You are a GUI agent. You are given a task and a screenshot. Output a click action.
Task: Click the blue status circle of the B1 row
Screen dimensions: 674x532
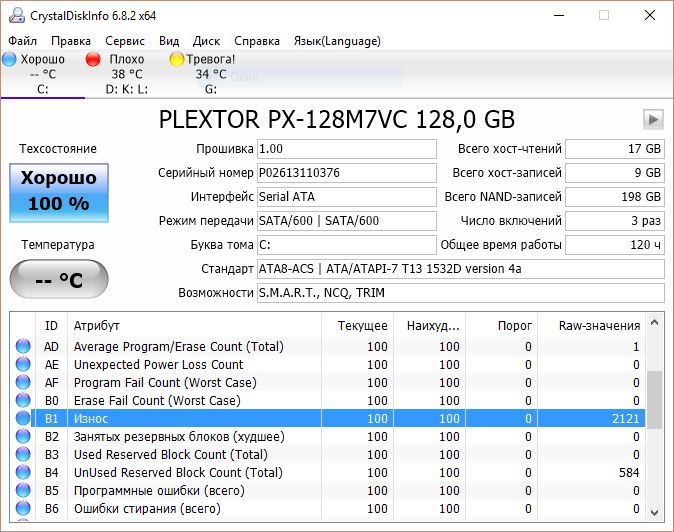click(x=23, y=418)
